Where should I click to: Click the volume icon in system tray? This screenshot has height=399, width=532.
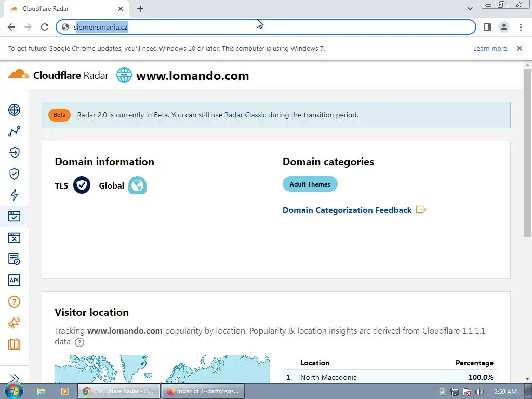pos(479,392)
